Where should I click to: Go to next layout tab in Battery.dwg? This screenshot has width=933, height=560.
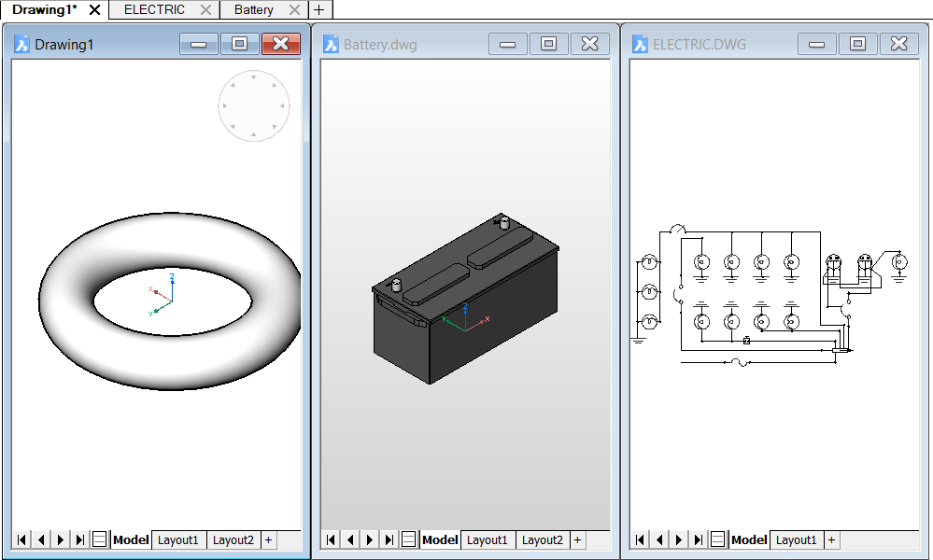(x=370, y=539)
